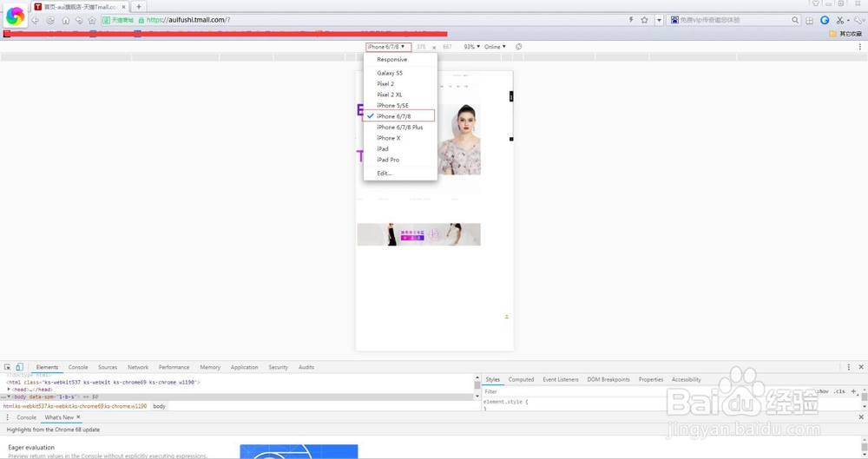Select iPhone 6/7/8 checked entry
The image size is (868, 459).
pos(398,116)
